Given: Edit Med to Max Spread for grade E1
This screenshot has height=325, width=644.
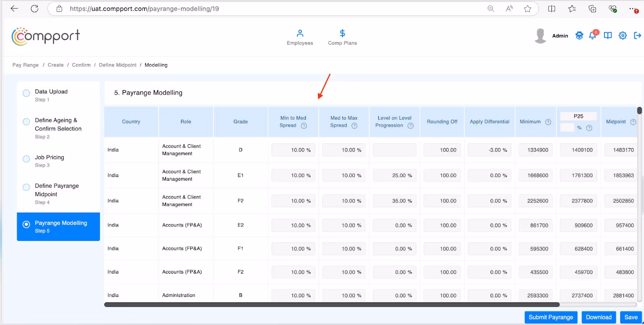Looking at the screenshot, I should [x=344, y=176].
